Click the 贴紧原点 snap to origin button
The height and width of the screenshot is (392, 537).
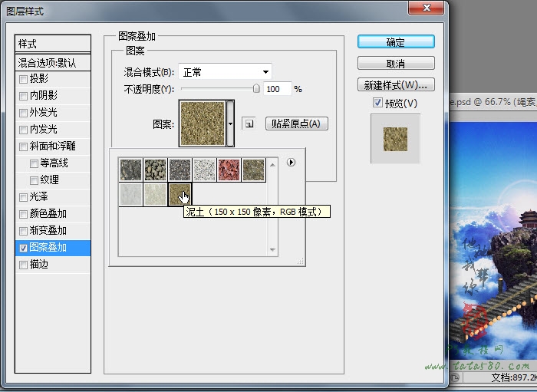tap(296, 124)
